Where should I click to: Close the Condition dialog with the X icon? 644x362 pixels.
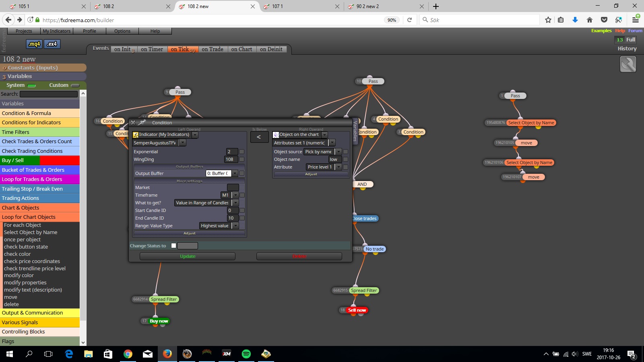[x=133, y=123]
